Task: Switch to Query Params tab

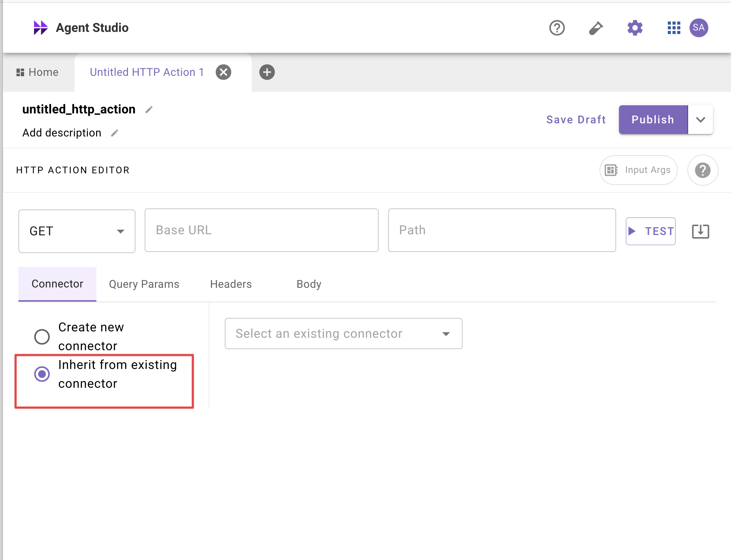Action: pos(144,284)
